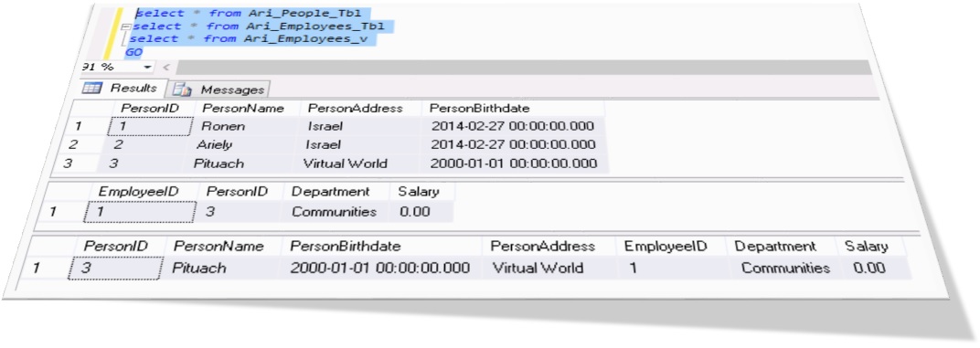The height and width of the screenshot is (348, 980).
Task: Select the 0.00 salary cell in second grid
Action: 421,212
